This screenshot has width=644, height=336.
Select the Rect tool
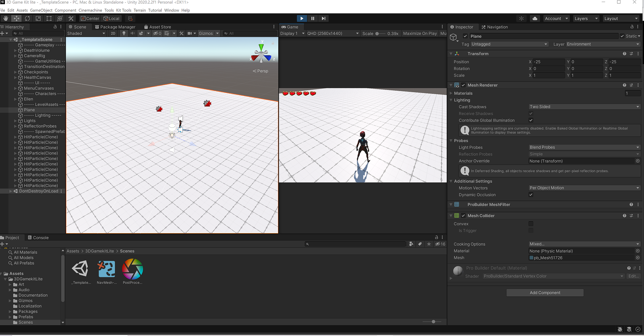(x=49, y=18)
